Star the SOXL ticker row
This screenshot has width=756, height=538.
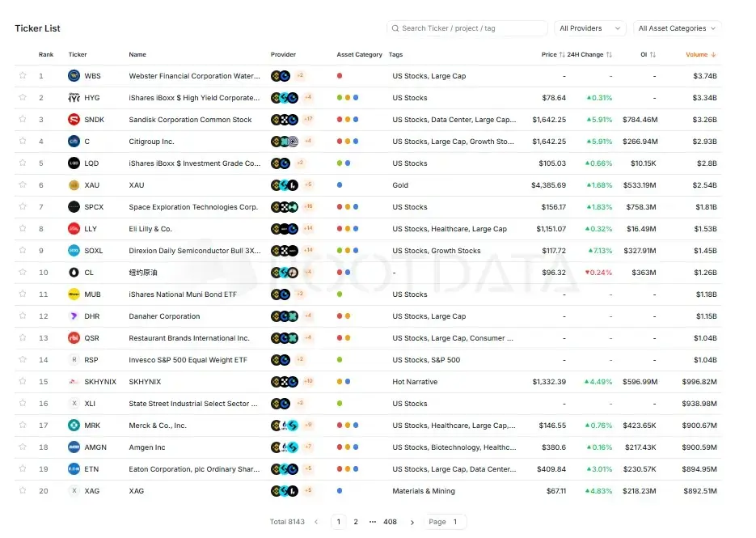(23, 250)
